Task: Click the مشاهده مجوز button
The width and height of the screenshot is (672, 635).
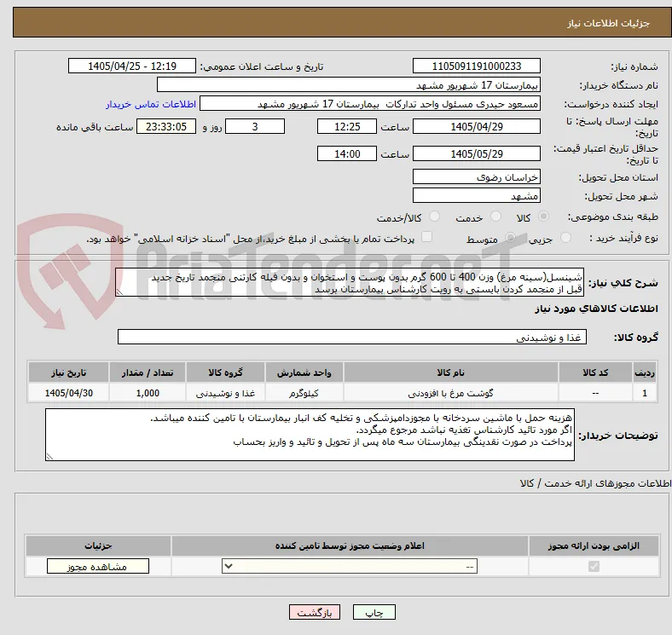Action: tap(98, 567)
